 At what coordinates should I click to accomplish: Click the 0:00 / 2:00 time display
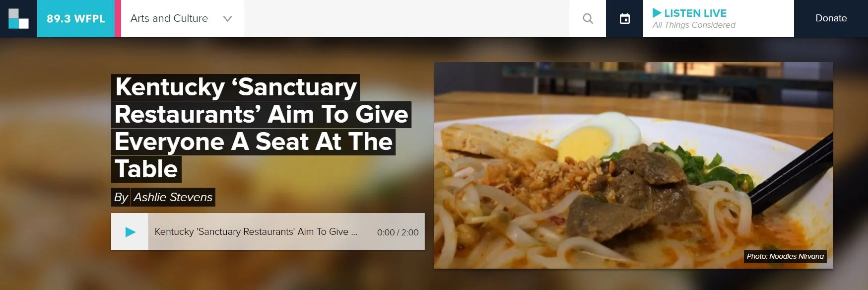tap(398, 232)
